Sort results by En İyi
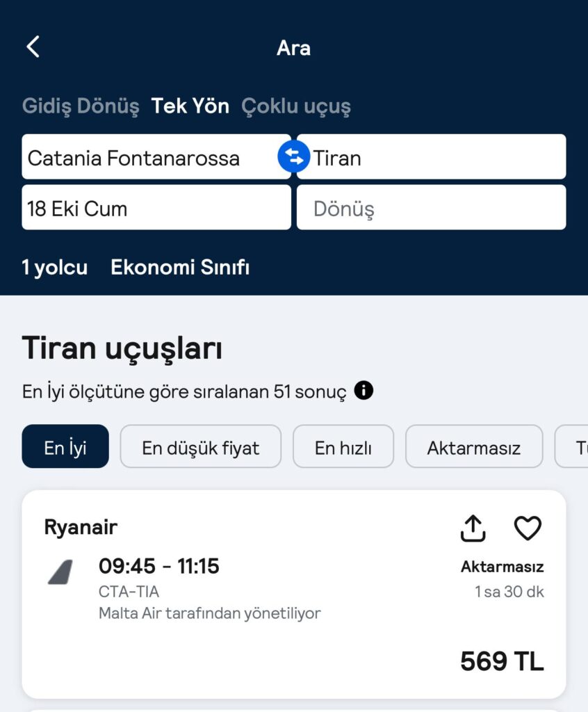Screen dimensions: 588x712 tap(65, 446)
